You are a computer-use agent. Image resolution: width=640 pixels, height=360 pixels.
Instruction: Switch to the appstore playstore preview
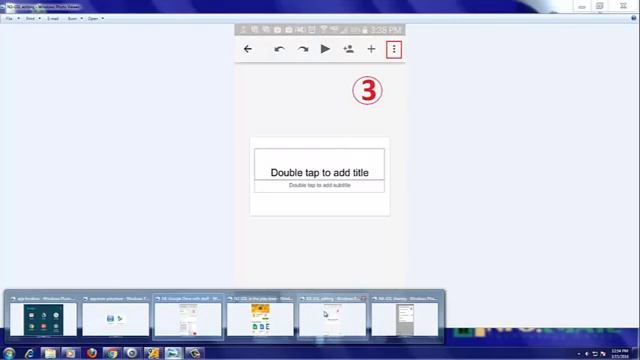(x=116, y=320)
